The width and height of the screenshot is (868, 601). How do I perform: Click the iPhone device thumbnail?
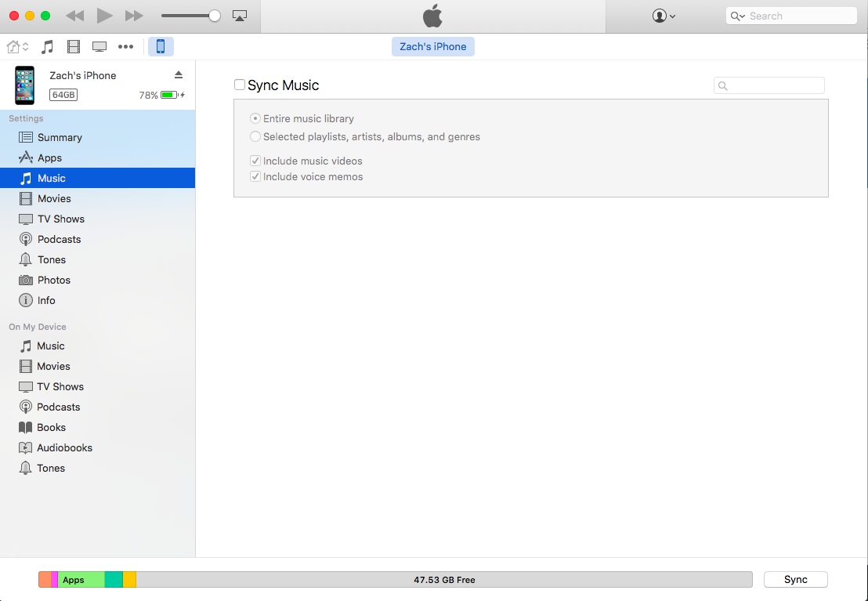point(24,85)
